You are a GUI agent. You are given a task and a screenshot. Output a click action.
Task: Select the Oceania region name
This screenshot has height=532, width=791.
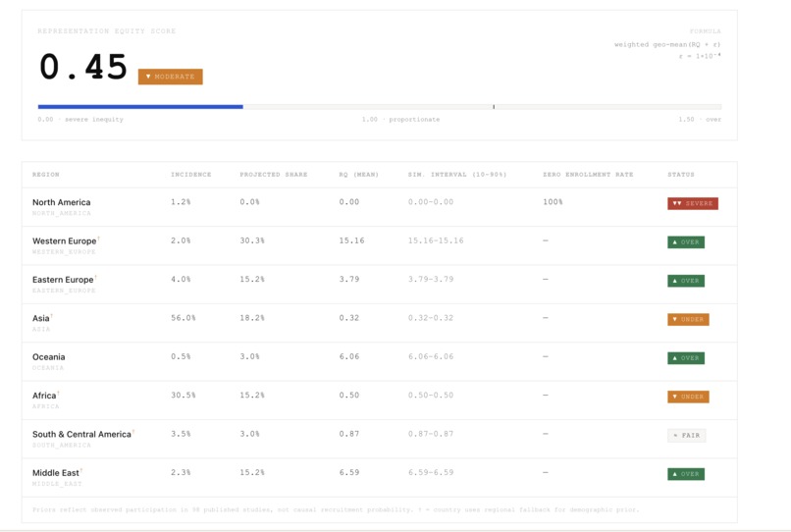(x=48, y=357)
